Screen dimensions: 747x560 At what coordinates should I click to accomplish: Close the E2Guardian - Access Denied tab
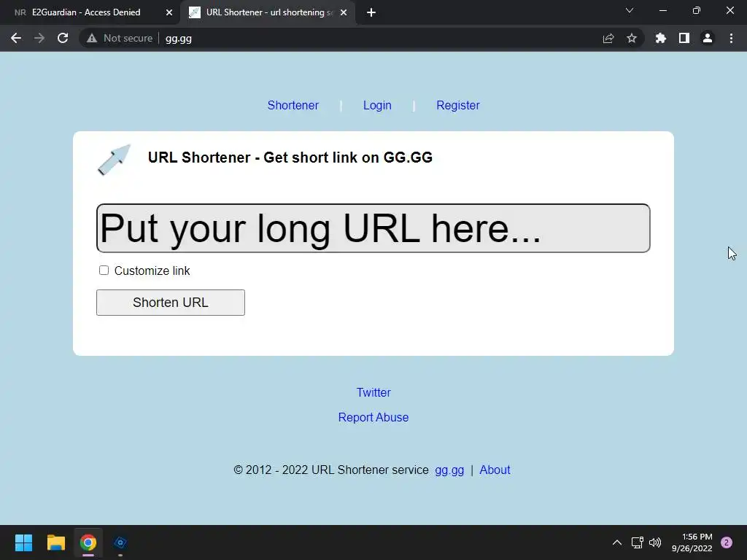tap(169, 12)
